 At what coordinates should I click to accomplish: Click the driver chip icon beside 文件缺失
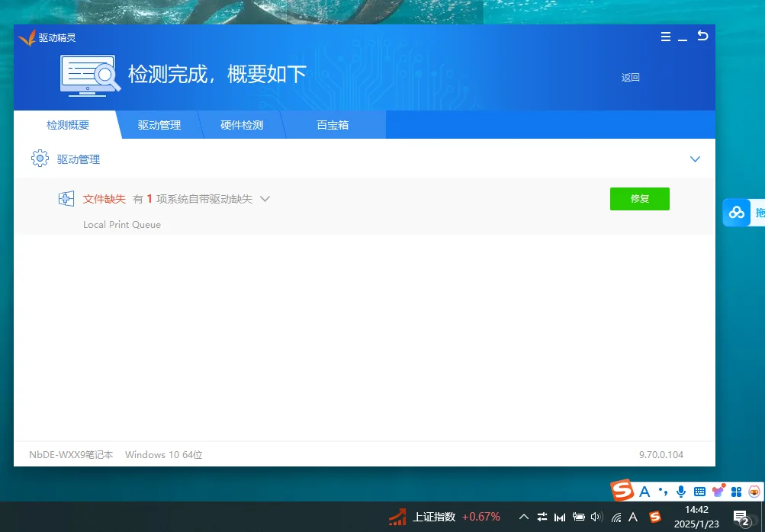point(65,198)
